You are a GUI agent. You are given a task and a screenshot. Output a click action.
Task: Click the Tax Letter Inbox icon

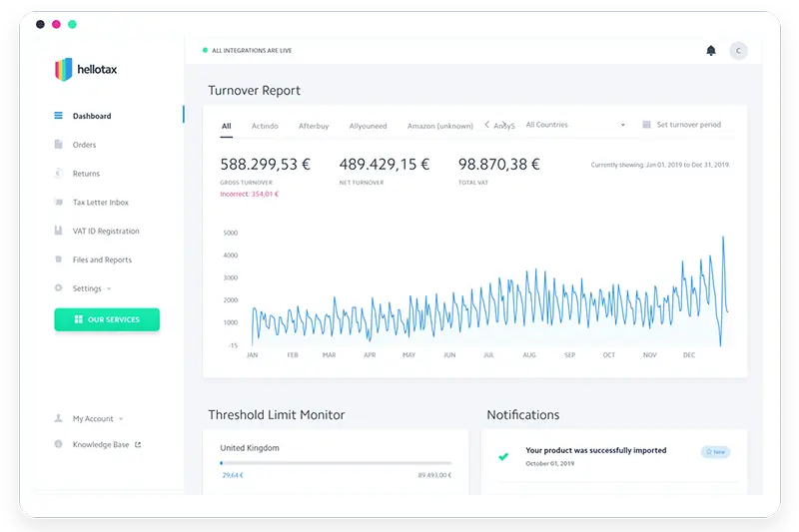click(x=59, y=202)
